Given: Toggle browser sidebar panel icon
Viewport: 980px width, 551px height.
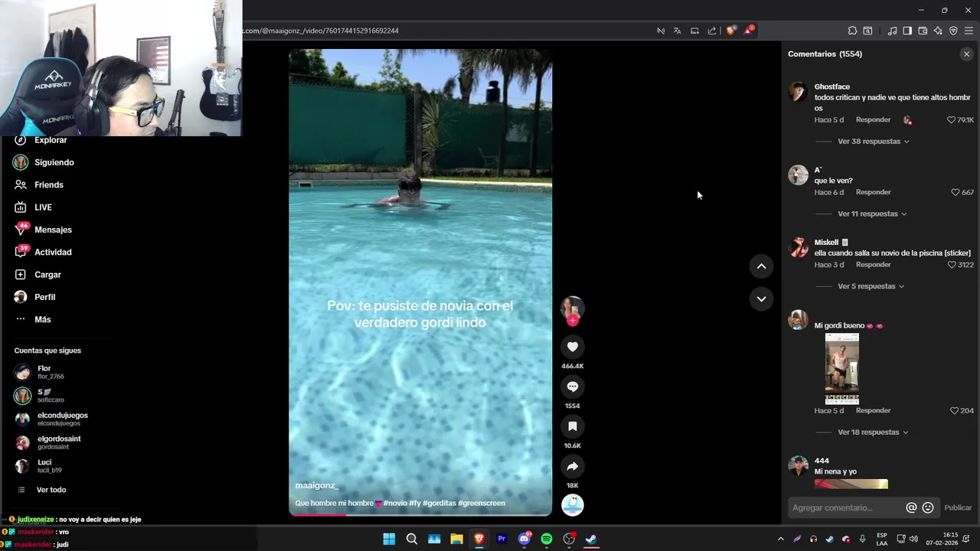Looking at the screenshot, I should (907, 31).
